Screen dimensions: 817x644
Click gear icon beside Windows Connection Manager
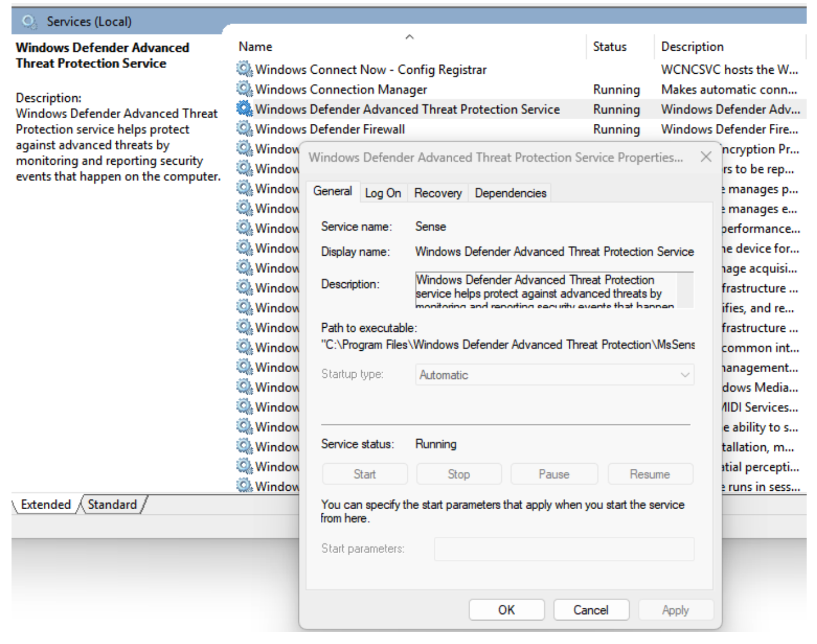(244, 89)
